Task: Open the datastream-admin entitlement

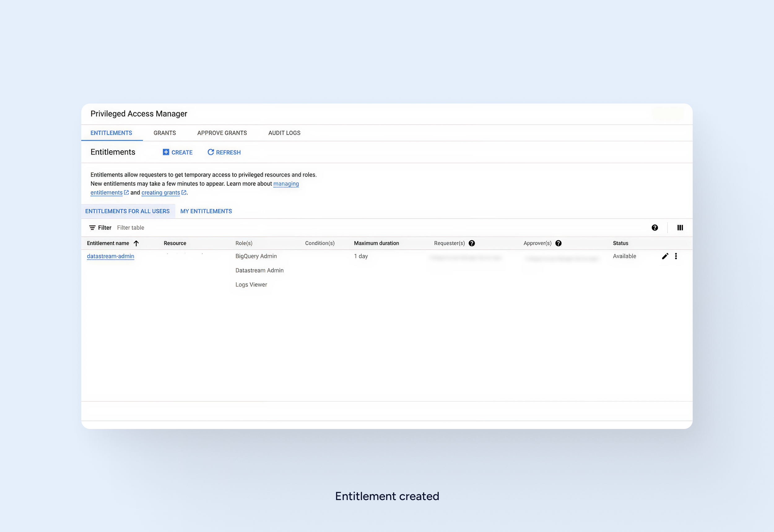Action: 111,256
